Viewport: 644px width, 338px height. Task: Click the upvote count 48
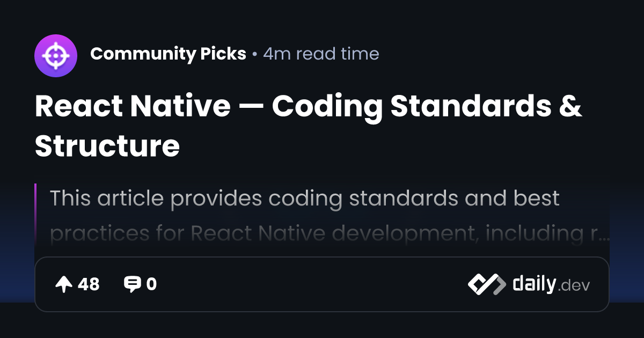tap(89, 284)
